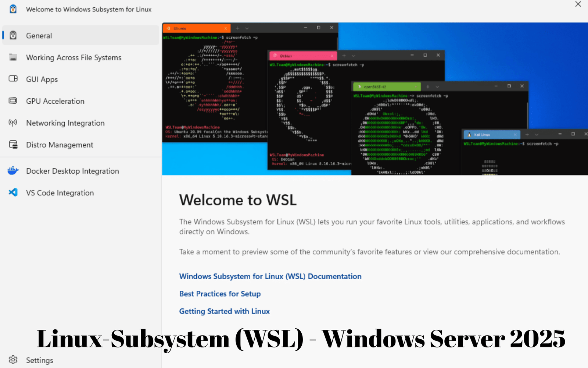Expand the Debian terminal dropdown chevron
The width and height of the screenshot is (588, 368).
pos(353,56)
